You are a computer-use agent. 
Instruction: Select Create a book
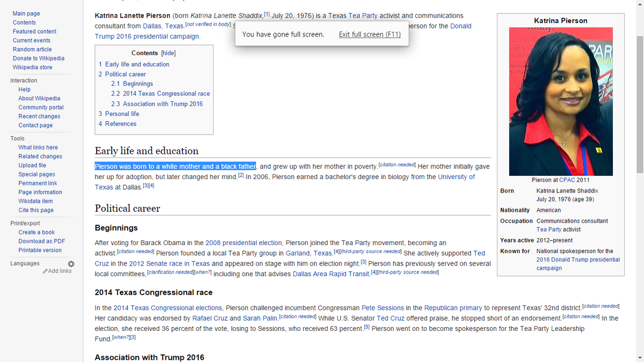(x=36, y=232)
